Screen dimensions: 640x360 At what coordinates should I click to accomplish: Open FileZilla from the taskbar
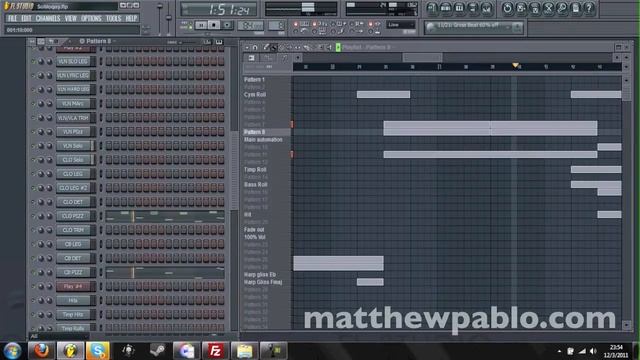coord(215,350)
